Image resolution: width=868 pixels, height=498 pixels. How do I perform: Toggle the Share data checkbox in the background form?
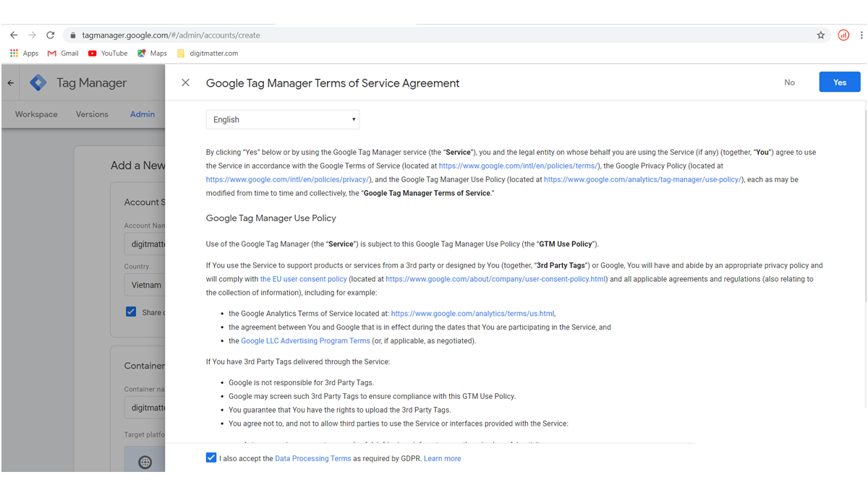tap(131, 312)
